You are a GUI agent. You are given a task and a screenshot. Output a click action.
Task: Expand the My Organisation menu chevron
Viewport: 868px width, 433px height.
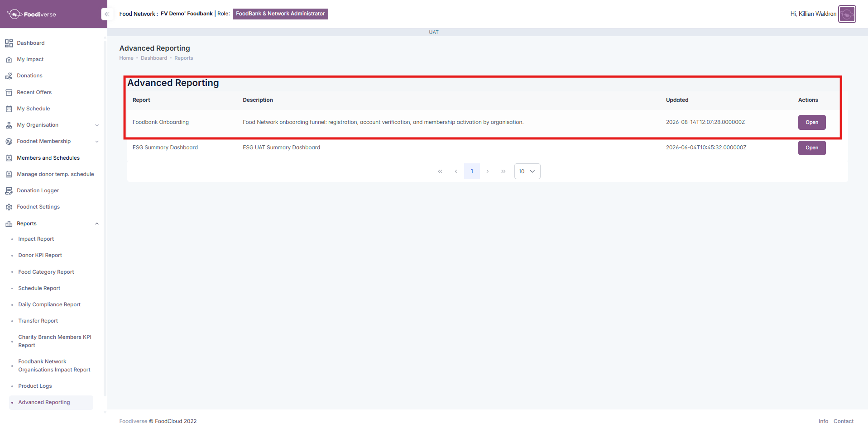click(x=97, y=125)
